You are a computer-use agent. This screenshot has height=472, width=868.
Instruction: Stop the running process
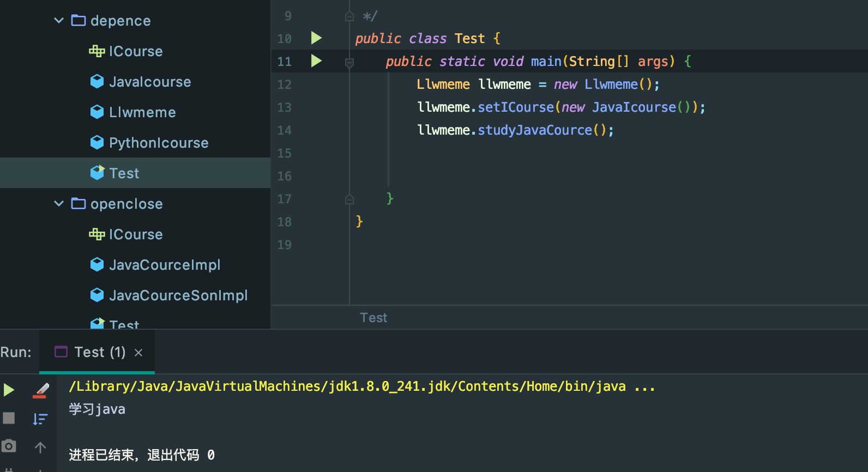[9, 418]
